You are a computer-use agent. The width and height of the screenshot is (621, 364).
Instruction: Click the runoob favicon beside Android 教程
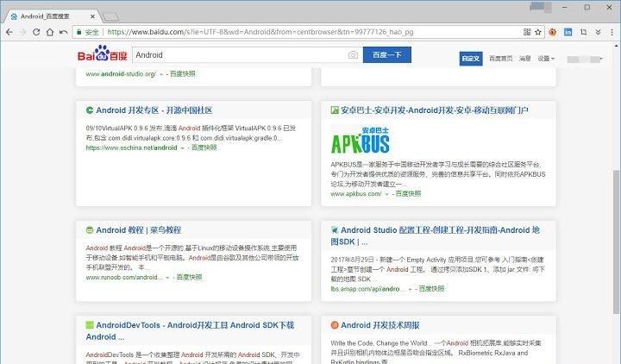pos(90,229)
